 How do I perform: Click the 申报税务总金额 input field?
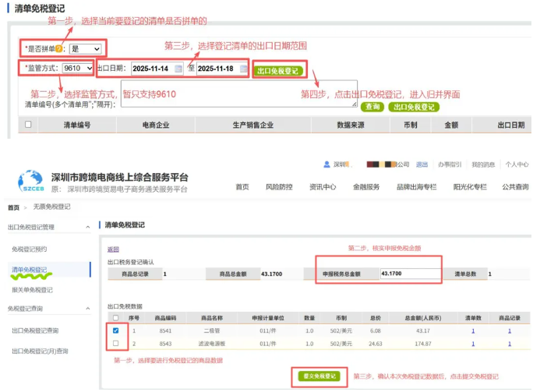click(x=409, y=274)
